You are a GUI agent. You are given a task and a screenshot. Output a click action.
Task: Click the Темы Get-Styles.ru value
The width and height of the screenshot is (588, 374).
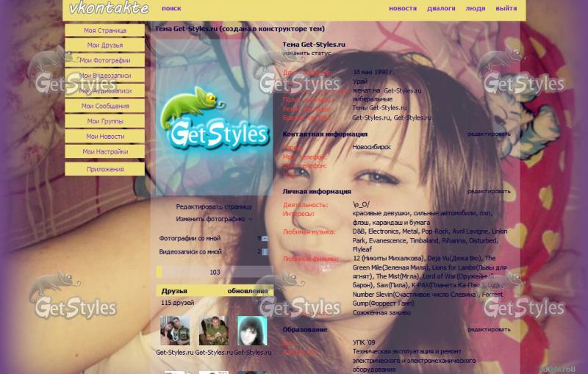[379, 108]
